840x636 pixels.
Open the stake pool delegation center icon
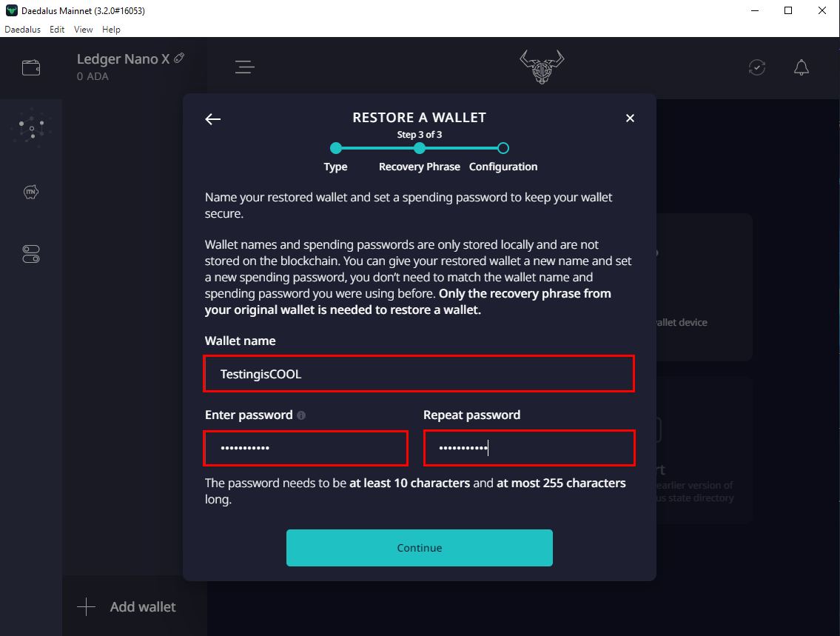pyautogui.click(x=31, y=129)
